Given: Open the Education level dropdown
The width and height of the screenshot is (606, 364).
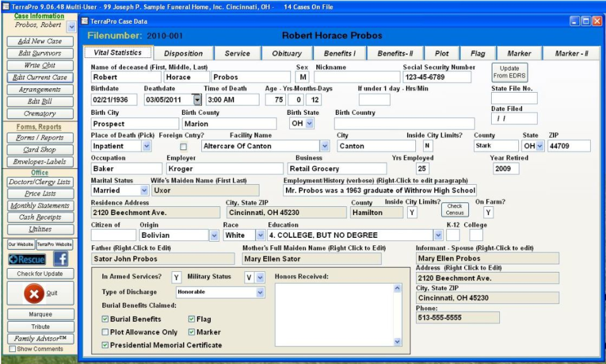Looking at the screenshot, I should click(x=438, y=235).
